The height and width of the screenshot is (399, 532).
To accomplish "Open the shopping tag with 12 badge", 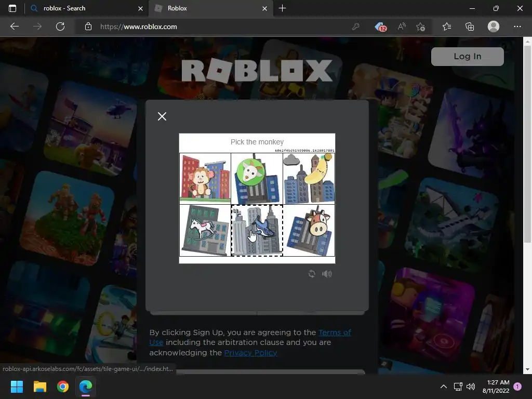I will (381, 26).
